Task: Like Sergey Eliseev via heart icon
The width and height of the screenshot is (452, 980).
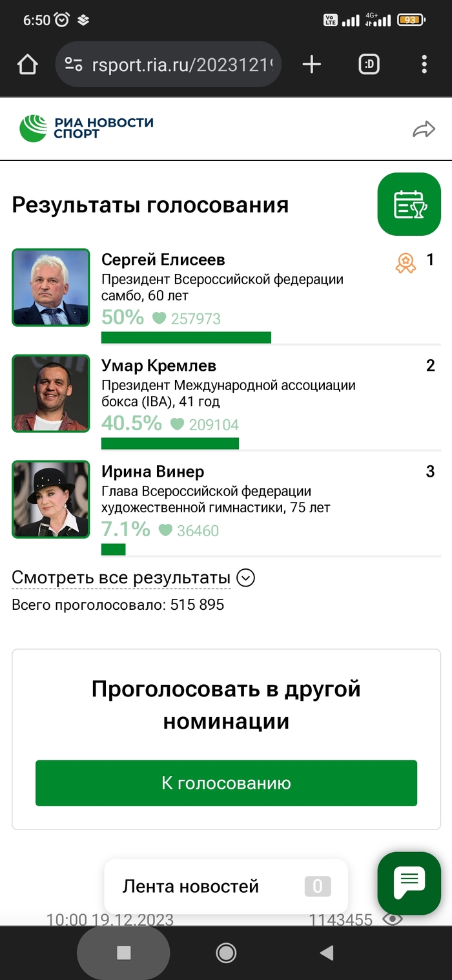Action: click(159, 318)
